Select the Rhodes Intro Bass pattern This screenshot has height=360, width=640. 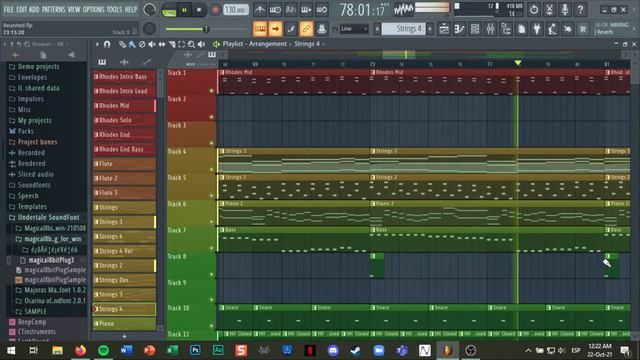tap(124, 76)
